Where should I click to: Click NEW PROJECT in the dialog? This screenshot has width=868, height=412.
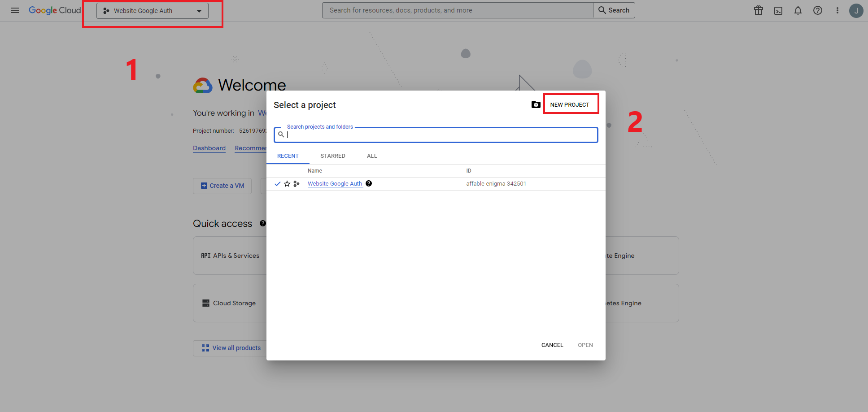tap(570, 104)
